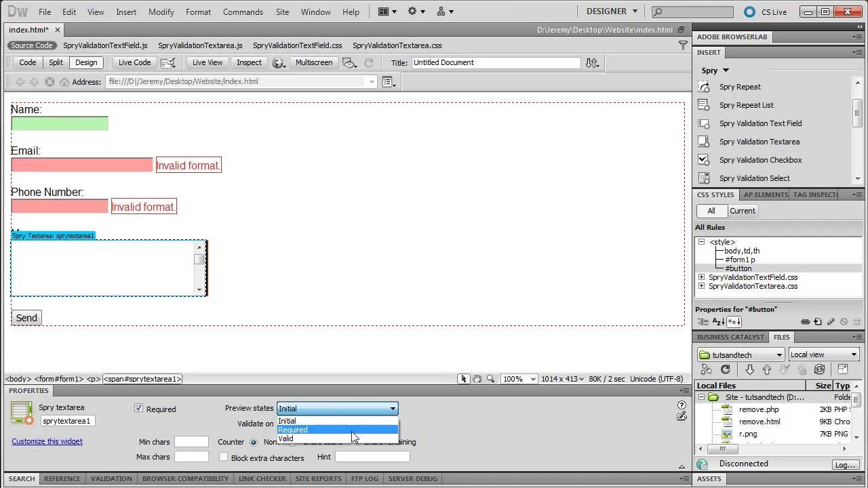Screen dimensions: 868x488
Task: Switch to Code view
Action: pos(28,62)
